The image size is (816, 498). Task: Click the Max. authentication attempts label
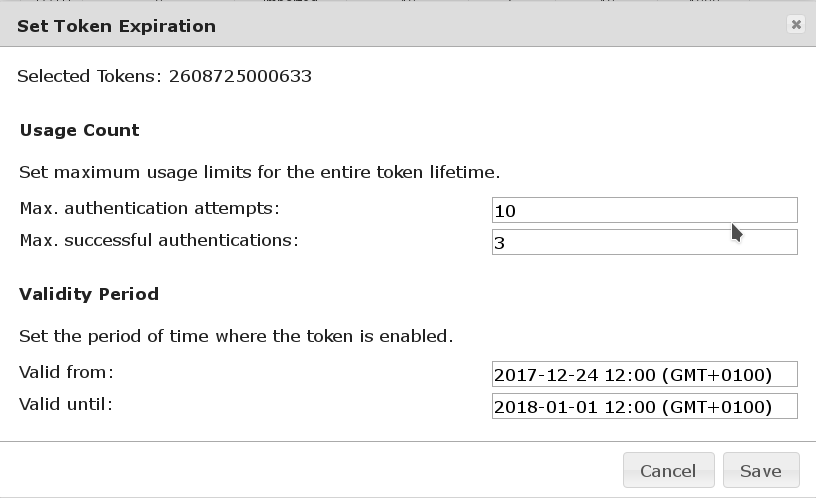click(x=149, y=208)
